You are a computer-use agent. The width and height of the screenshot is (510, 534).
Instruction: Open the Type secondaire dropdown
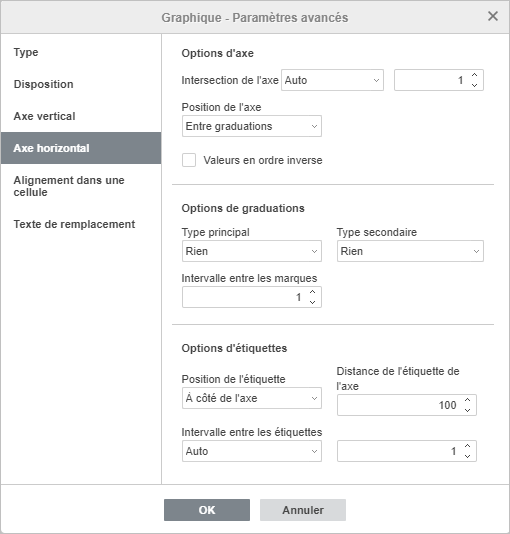[x=410, y=251]
